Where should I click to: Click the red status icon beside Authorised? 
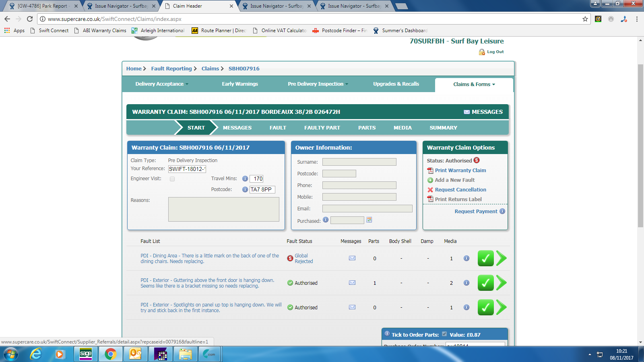pos(477,160)
